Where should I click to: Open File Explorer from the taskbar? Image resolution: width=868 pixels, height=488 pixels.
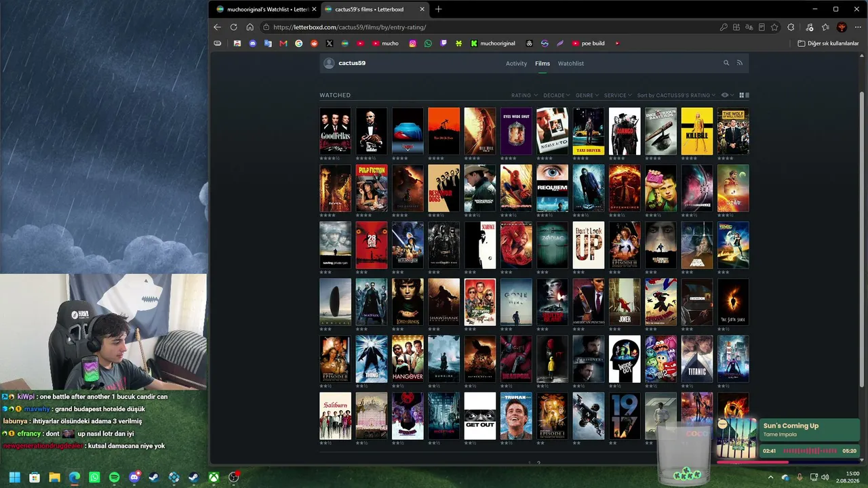coord(54,477)
